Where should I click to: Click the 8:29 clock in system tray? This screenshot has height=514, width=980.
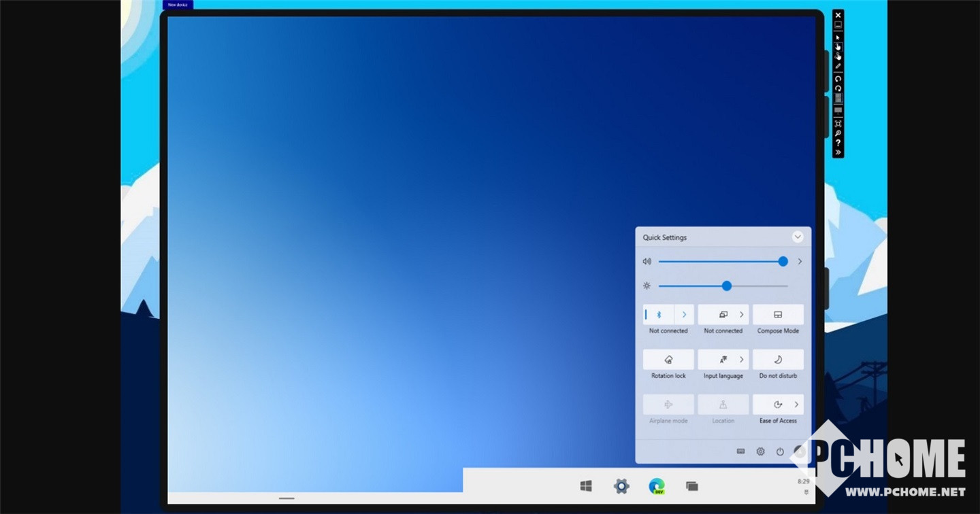tap(804, 481)
